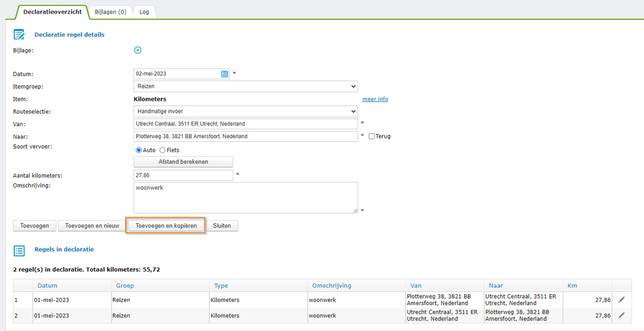Sort table by Groep column header
644x331 pixels.
point(125,286)
